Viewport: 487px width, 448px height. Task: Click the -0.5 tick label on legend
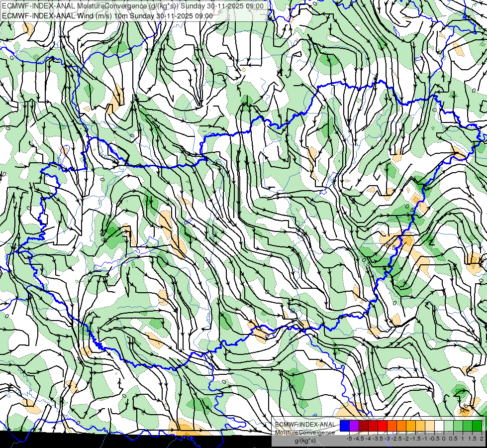[434, 439]
